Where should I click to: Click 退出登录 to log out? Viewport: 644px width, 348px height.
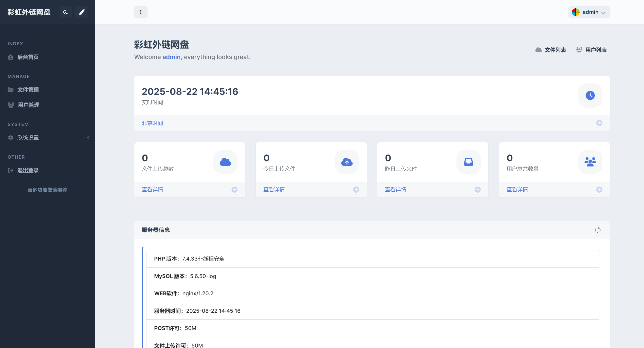click(28, 170)
